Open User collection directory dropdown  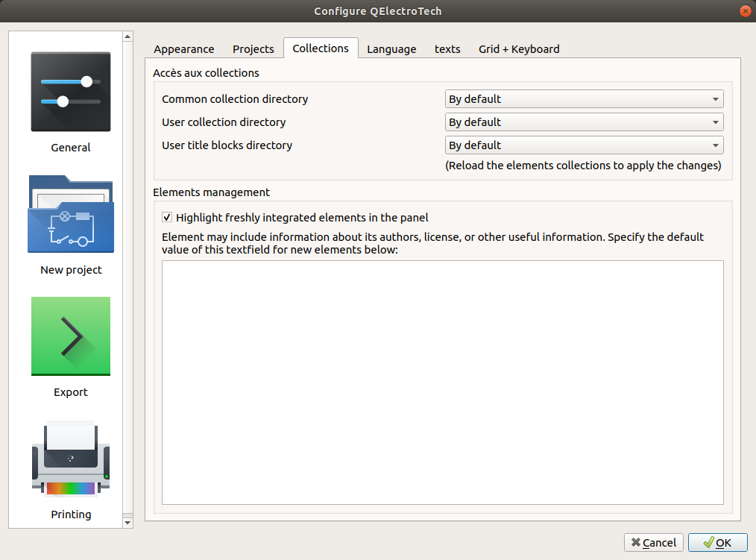coord(584,122)
